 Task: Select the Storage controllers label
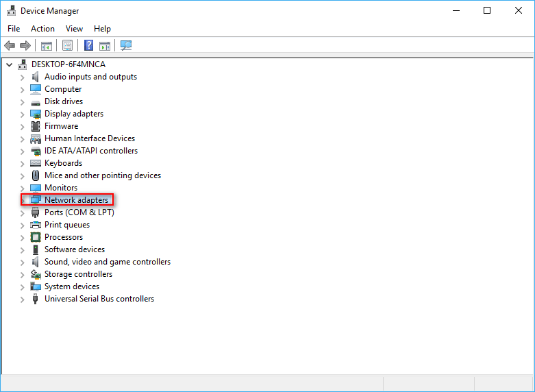tap(79, 274)
